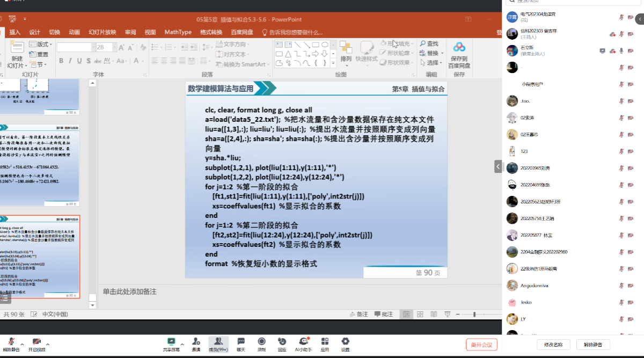Open Align Text (对齐文本) dropdown

pyautogui.click(x=232, y=54)
